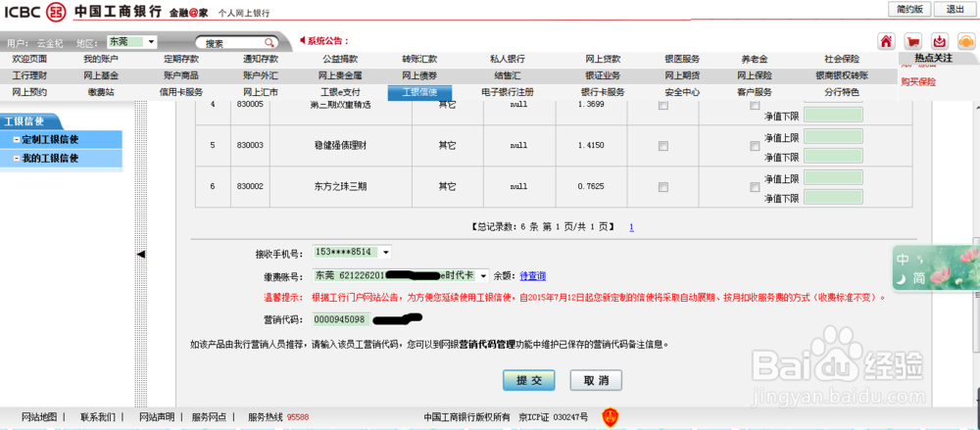The width and height of the screenshot is (980, 430).
Task: Focus 净值下限 field in 稳健强债理财 row
Action: click(833, 156)
